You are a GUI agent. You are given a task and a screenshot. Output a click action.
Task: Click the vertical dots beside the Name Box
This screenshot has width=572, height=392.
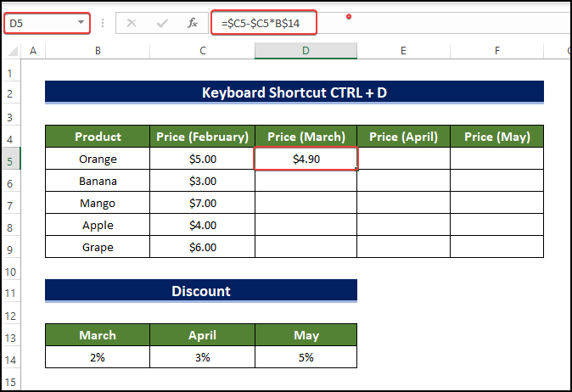(x=103, y=23)
